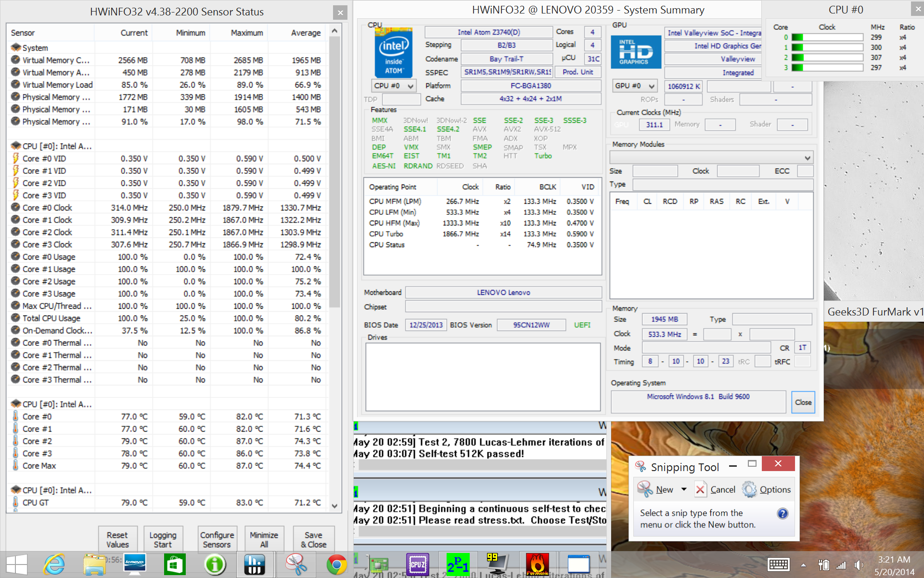
Task: Open the New snip type dropdown arrow
Action: coord(684,489)
